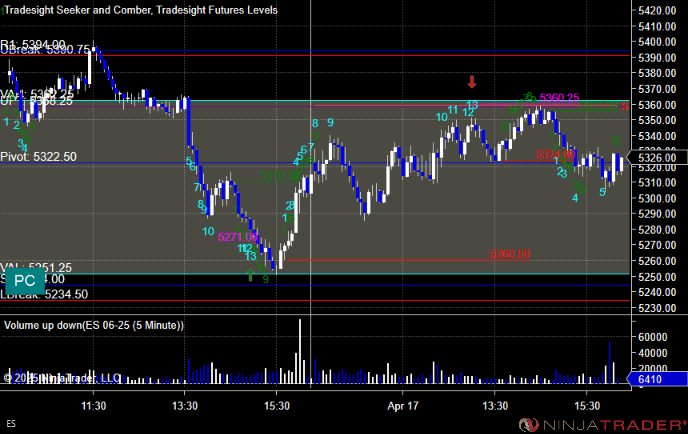
Task: Select the ES chart tab
Action: coord(11,423)
